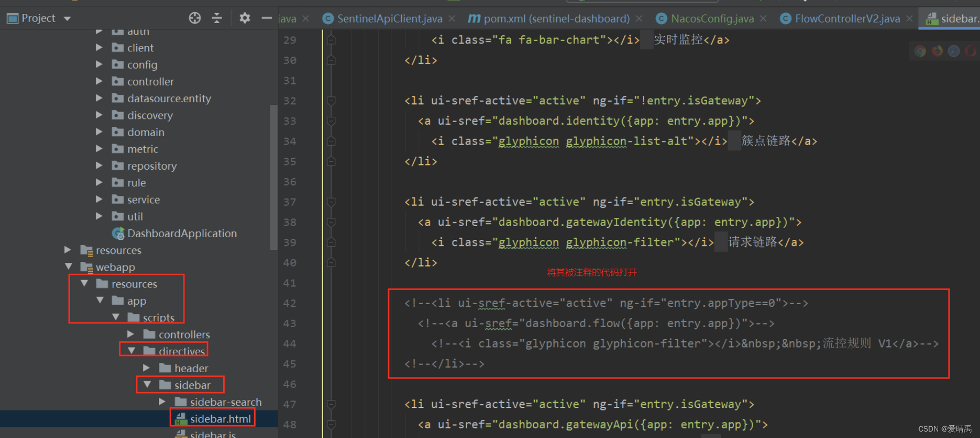Screen dimensions: 980x438
Task: Click the 'dashboard.gatewayApi' code line
Action: click(593, 425)
